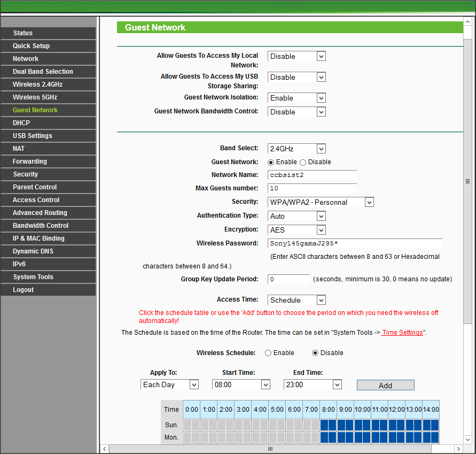Click the Add schedule button

click(385, 385)
